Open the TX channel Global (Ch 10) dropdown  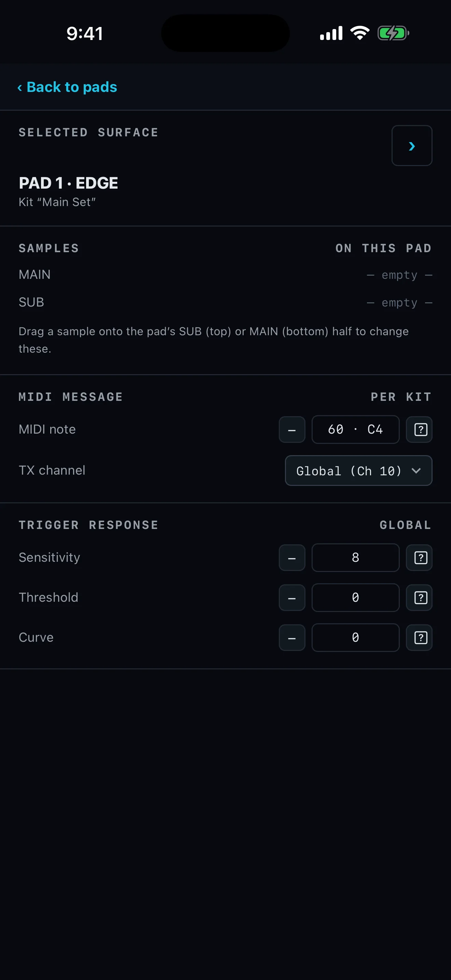pos(359,471)
